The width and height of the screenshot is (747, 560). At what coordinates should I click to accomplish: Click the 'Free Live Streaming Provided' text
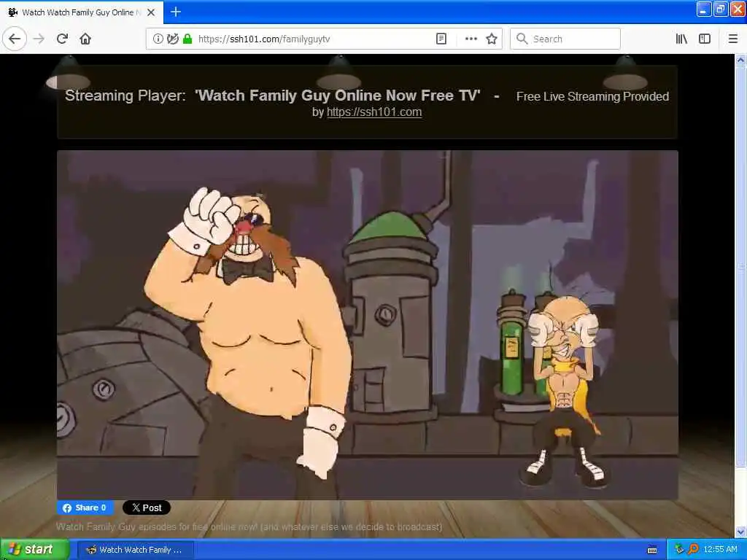click(592, 97)
